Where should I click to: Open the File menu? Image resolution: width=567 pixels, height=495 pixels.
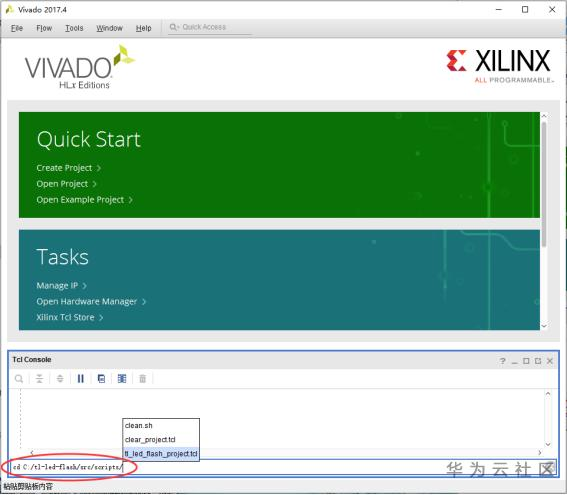click(x=17, y=28)
